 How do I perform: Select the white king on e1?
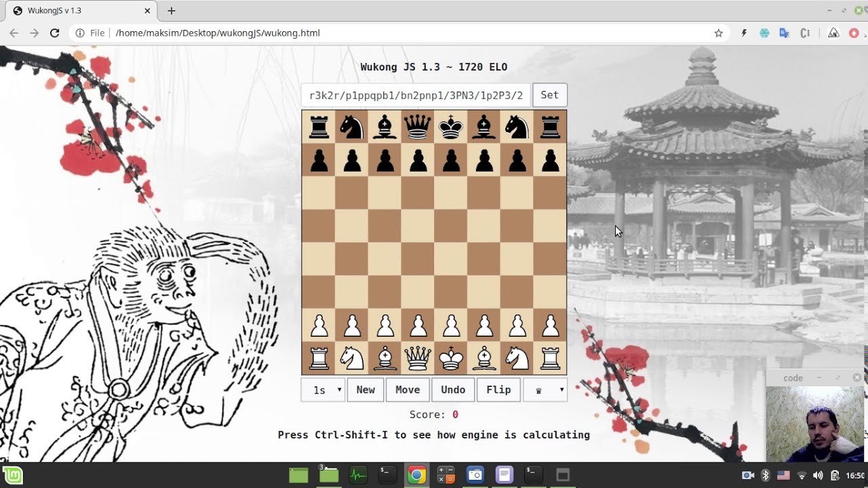pos(451,358)
